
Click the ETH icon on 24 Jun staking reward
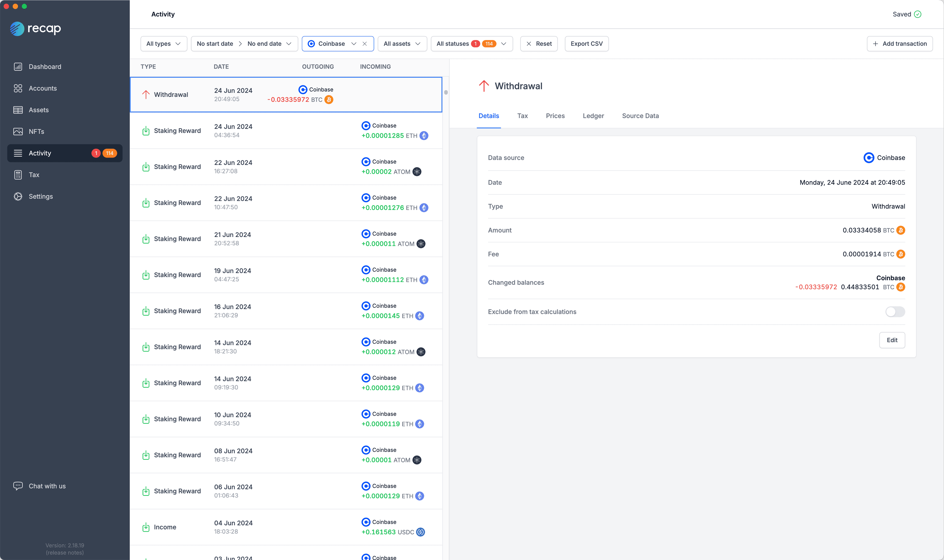tap(424, 135)
